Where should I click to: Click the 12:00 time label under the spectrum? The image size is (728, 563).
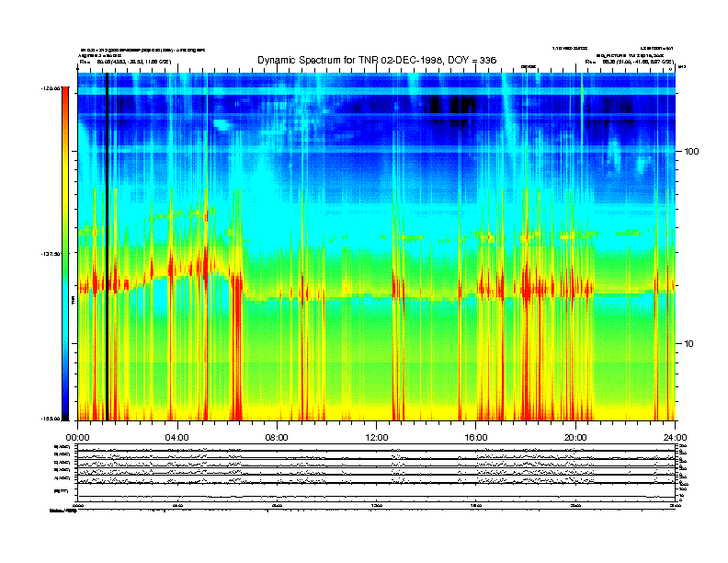pyautogui.click(x=377, y=438)
